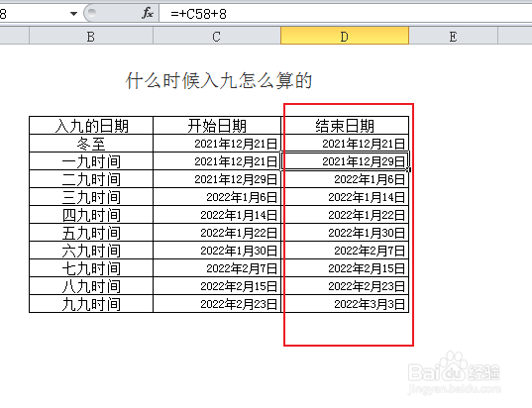Select start date cell in 冬至 row

pyautogui.click(x=217, y=144)
